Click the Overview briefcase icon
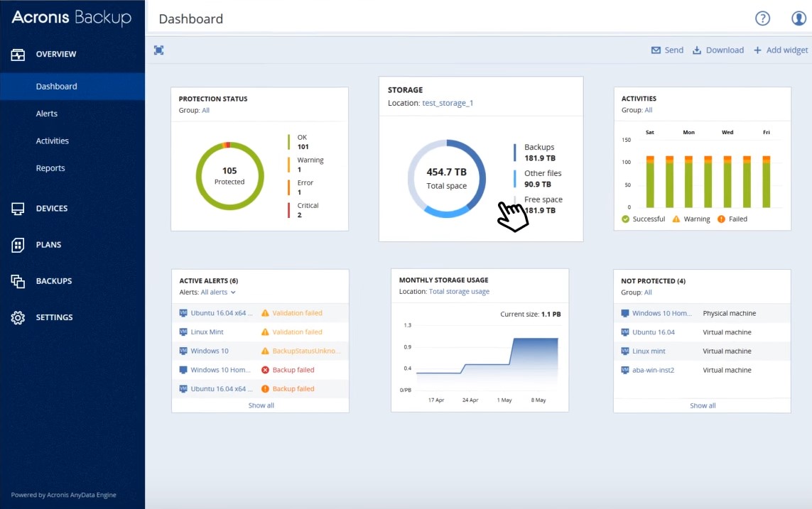 pyautogui.click(x=18, y=54)
